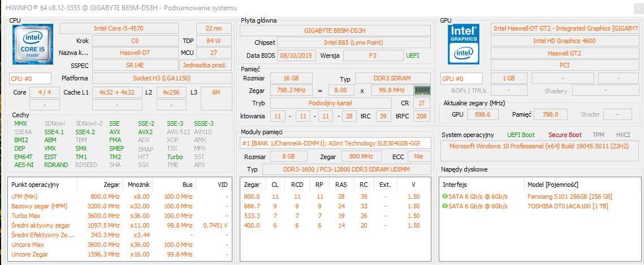The width and height of the screenshot is (644, 265).
Task: Click the memory multiplier 8.00
Action: (x=341, y=90)
